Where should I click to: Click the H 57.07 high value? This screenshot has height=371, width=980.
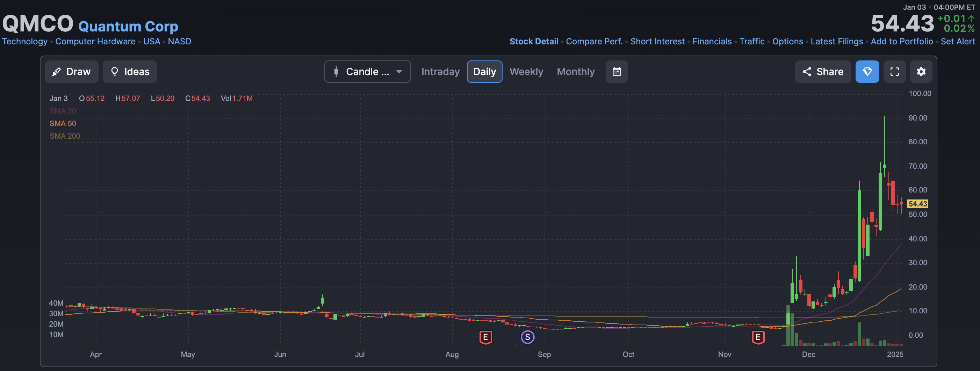click(128, 99)
